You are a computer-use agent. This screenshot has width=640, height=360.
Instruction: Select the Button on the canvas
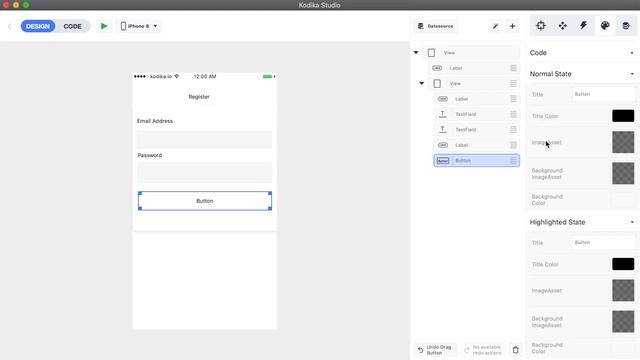[205, 201]
